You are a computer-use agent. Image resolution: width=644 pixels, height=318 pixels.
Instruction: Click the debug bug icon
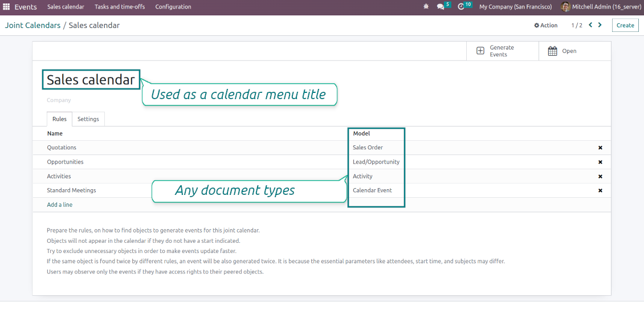(426, 7)
